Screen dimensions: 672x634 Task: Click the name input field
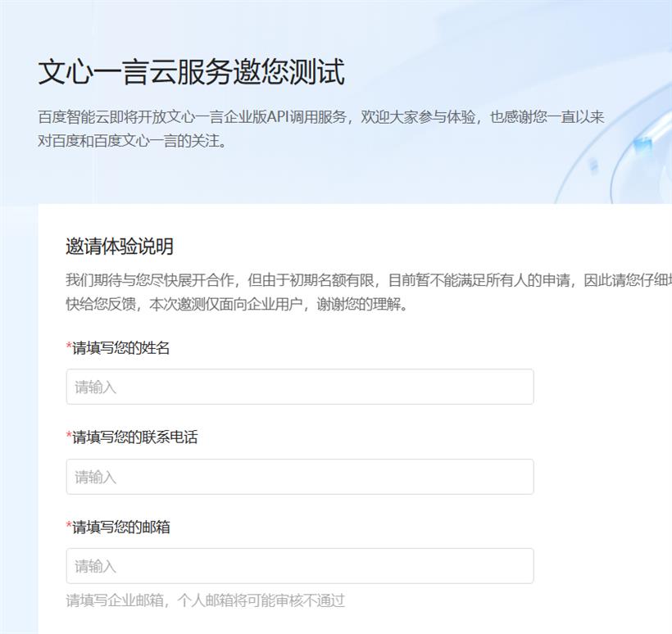click(x=300, y=387)
